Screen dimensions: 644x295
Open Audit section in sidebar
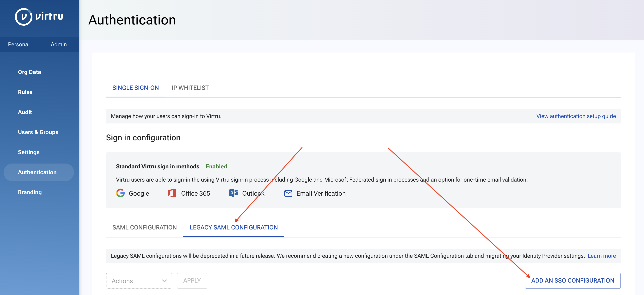[x=25, y=112]
